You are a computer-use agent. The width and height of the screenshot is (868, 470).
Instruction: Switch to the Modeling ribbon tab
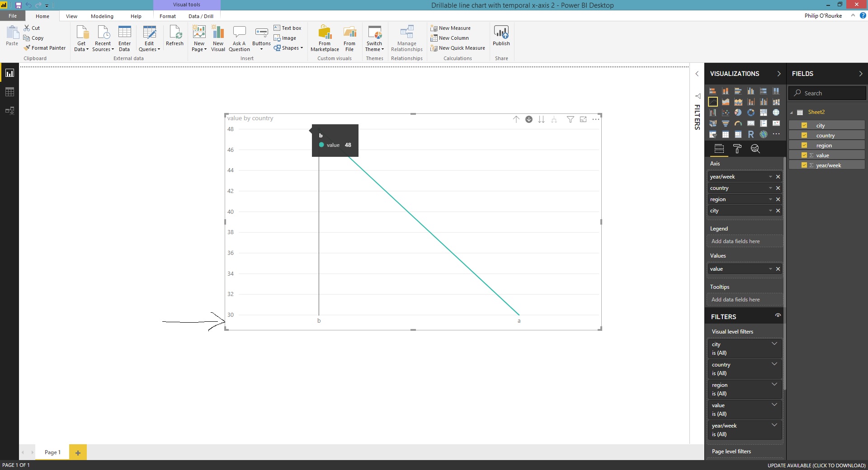pyautogui.click(x=102, y=16)
